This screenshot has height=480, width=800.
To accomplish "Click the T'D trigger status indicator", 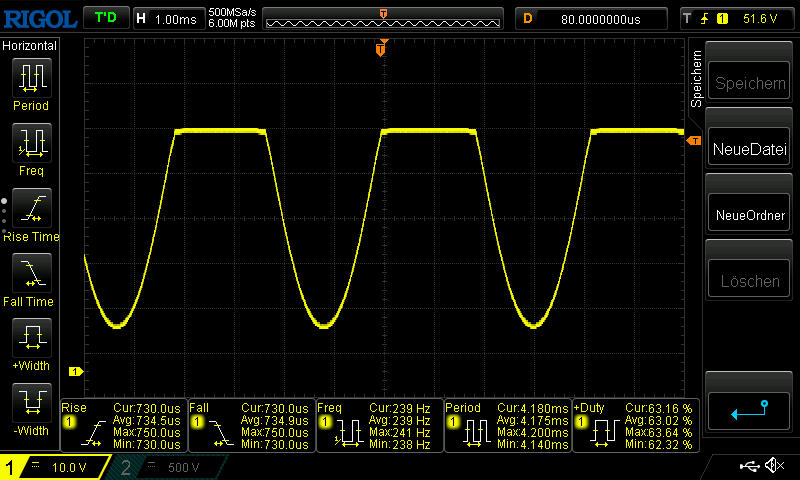I will coord(106,18).
